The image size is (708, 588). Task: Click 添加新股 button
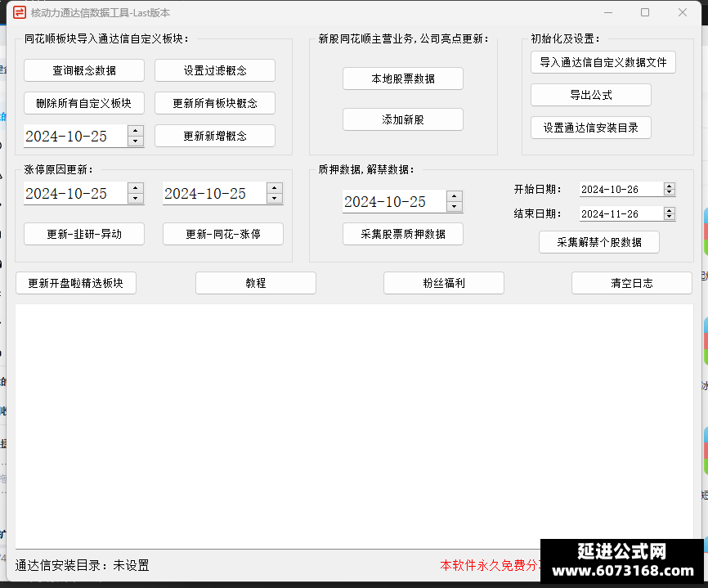click(x=403, y=119)
